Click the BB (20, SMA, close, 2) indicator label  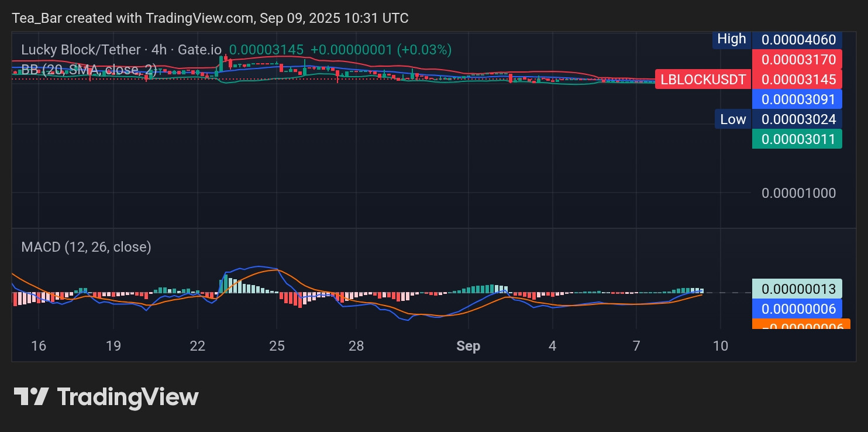click(x=89, y=70)
